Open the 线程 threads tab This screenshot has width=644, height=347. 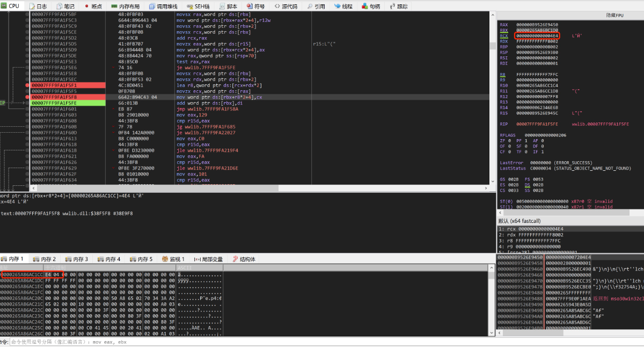(x=343, y=6)
